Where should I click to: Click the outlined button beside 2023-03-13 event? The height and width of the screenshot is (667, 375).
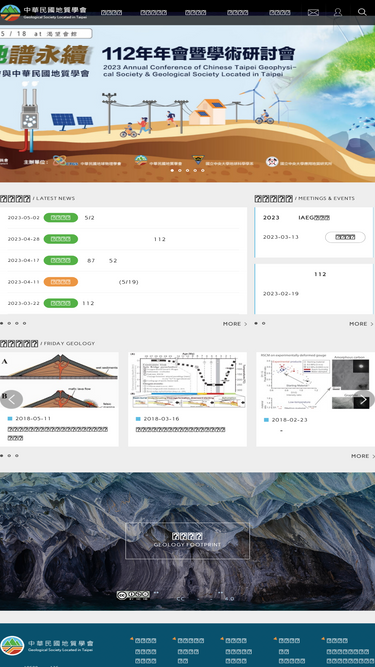point(345,237)
